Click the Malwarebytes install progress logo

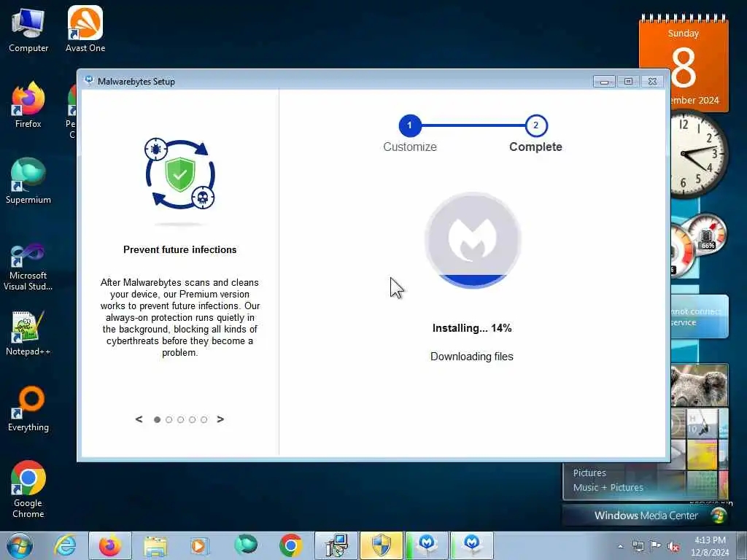coord(473,240)
